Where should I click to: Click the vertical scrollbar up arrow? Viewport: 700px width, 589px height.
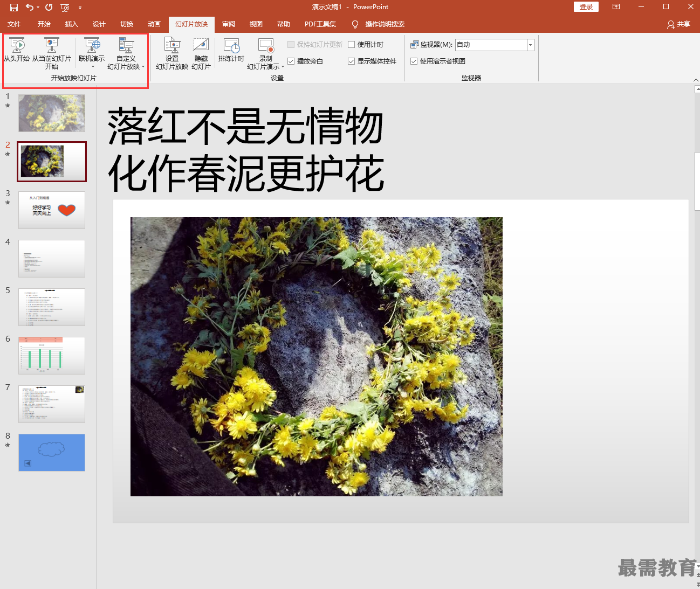point(697,89)
